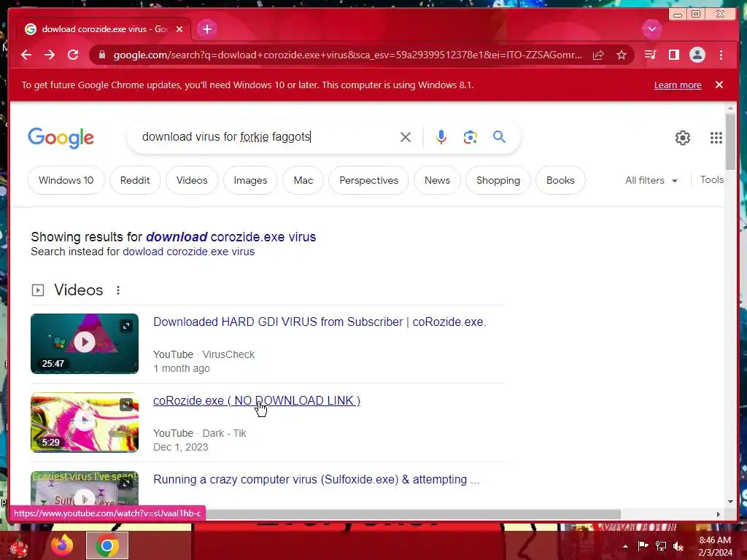Play the Sulfoxide.exe video thumbnail
The width and height of the screenshot is (747, 560).
pyautogui.click(x=85, y=489)
